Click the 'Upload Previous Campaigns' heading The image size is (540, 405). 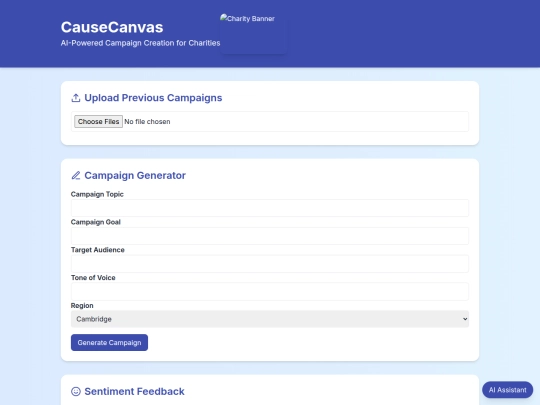tap(153, 98)
